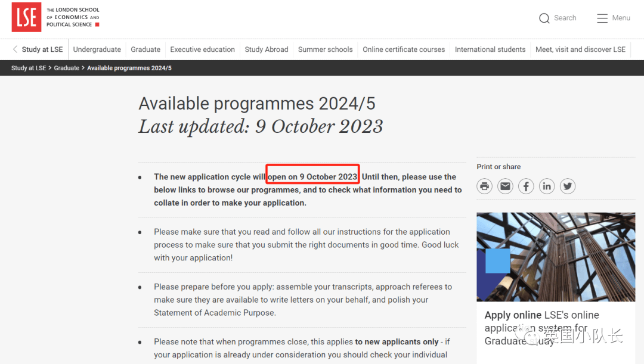This screenshot has height=364, width=644.
Task: Open the Apply online card link
Action: (x=541, y=328)
